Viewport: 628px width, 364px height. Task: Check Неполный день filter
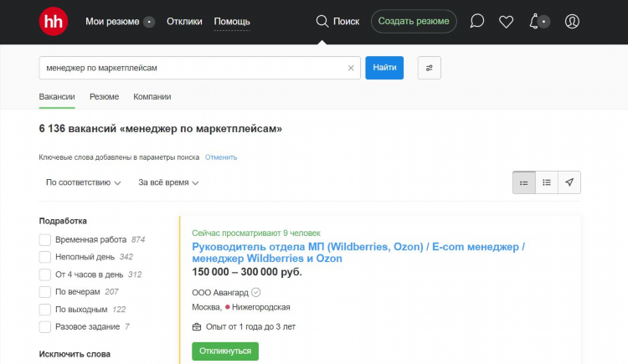click(x=45, y=257)
